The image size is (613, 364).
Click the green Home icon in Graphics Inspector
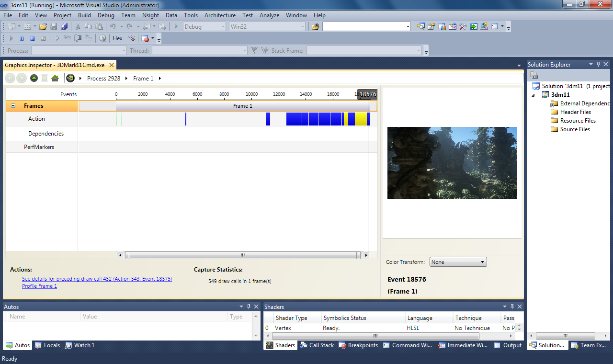pyautogui.click(x=55, y=78)
